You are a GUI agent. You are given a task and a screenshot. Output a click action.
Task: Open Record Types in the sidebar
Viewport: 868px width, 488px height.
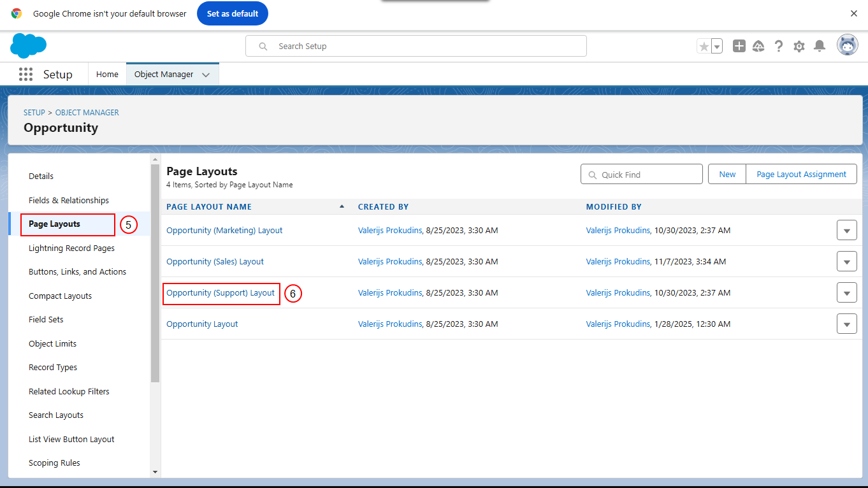tap(53, 367)
